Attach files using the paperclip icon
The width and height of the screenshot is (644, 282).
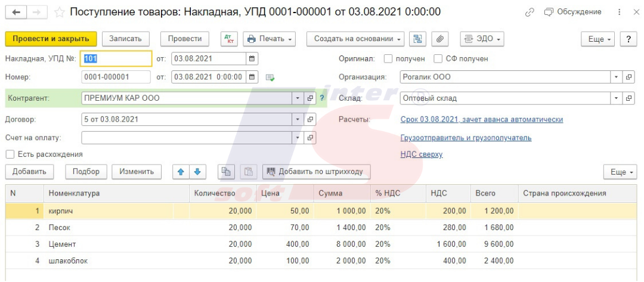coord(440,39)
